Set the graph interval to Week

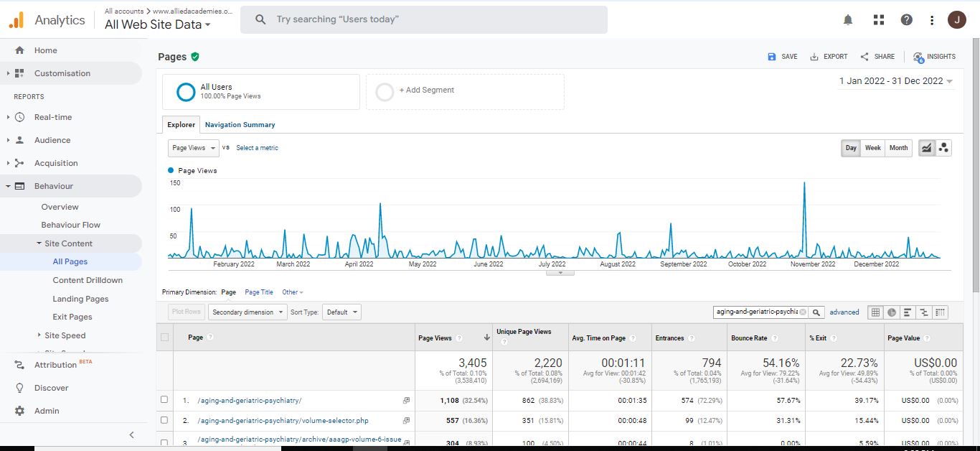(872, 148)
